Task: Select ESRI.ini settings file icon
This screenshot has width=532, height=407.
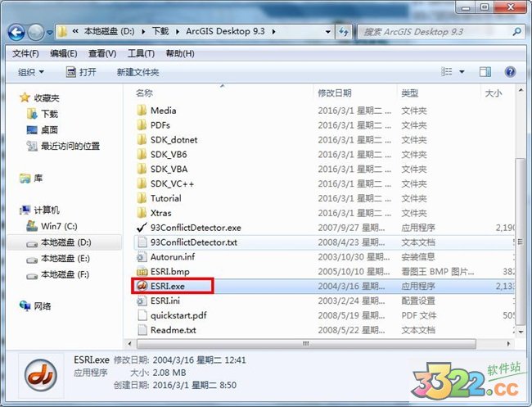Action: coord(142,301)
